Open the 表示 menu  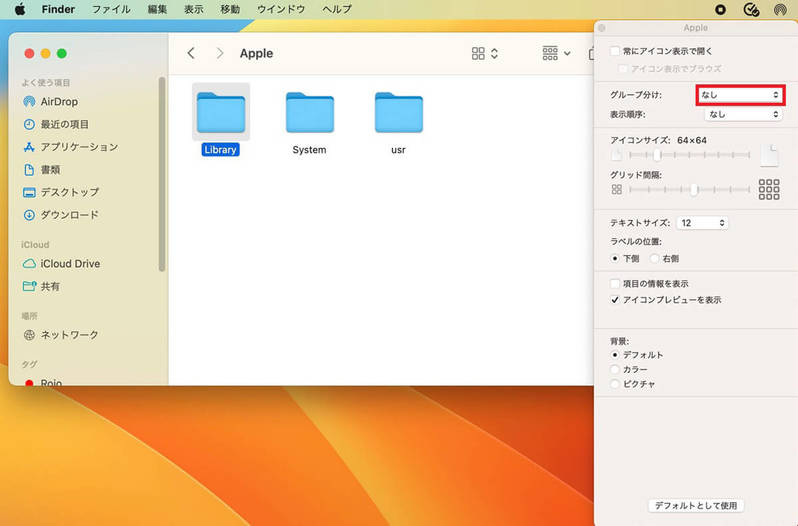pos(194,9)
